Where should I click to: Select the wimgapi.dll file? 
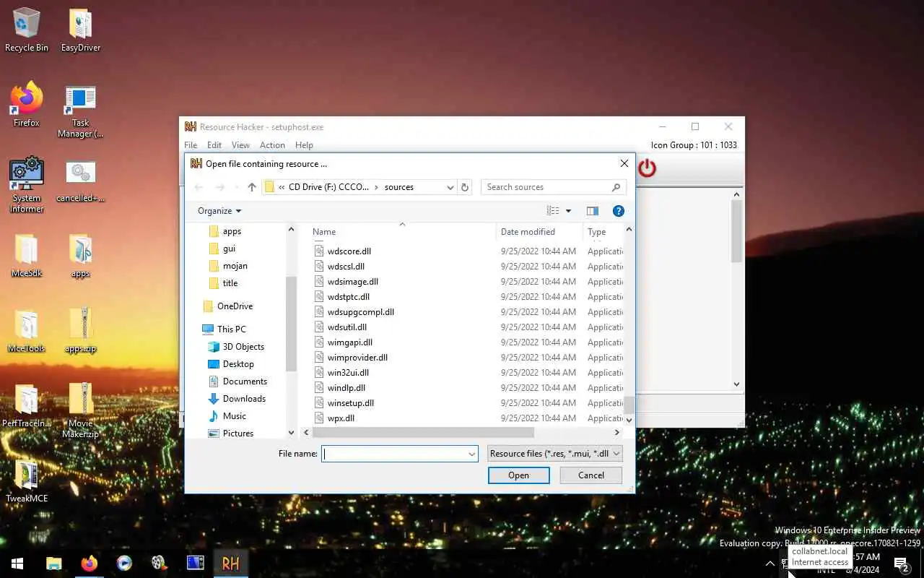(x=350, y=342)
